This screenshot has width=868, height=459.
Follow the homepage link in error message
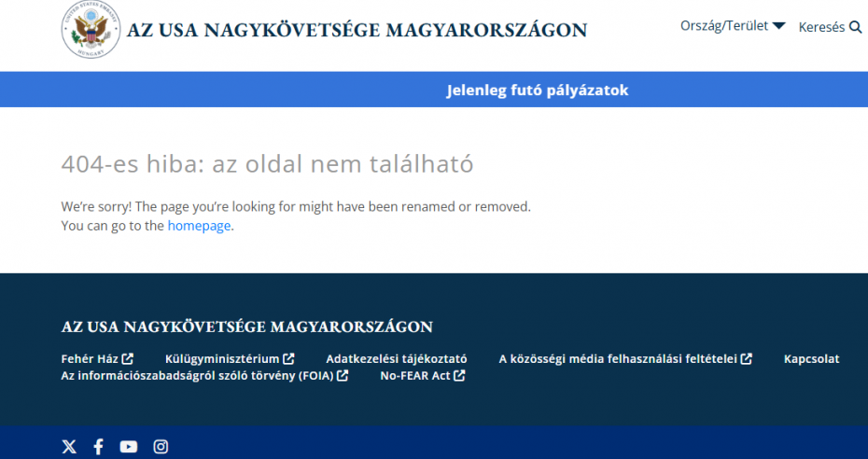point(199,226)
